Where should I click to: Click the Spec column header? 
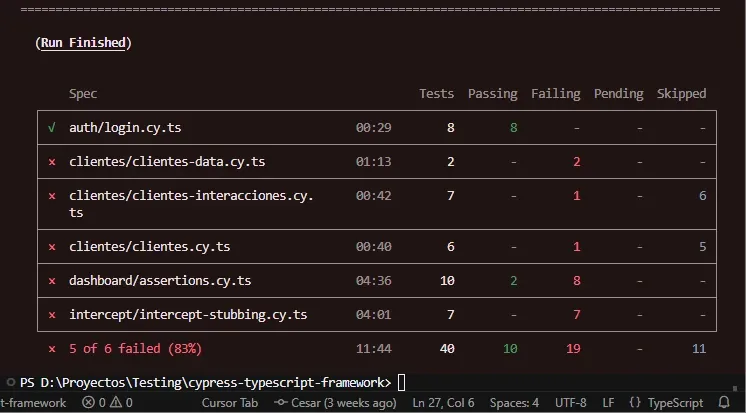tap(83, 94)
